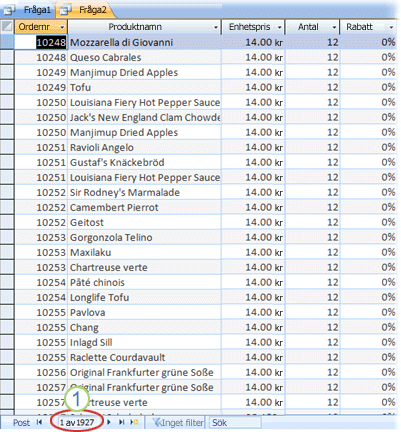Jump to last record arrow
401x432 pixels.
click(122, 422)
